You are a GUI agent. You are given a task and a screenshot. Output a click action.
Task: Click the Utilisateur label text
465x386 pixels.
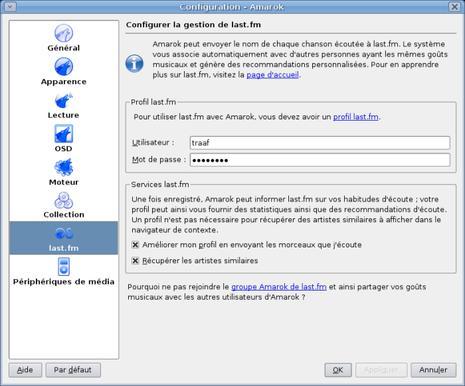tap(153, 143)
